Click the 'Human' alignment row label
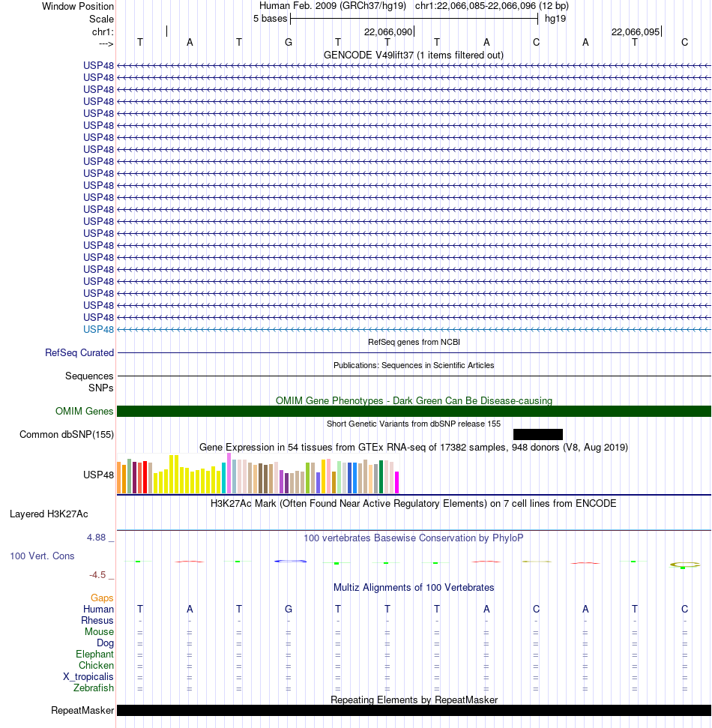The image size is (712, 728). (x=98, y=609)
